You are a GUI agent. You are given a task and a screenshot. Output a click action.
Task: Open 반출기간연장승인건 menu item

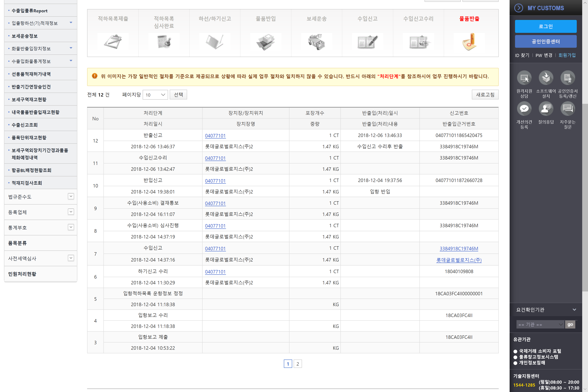[31, 87]
